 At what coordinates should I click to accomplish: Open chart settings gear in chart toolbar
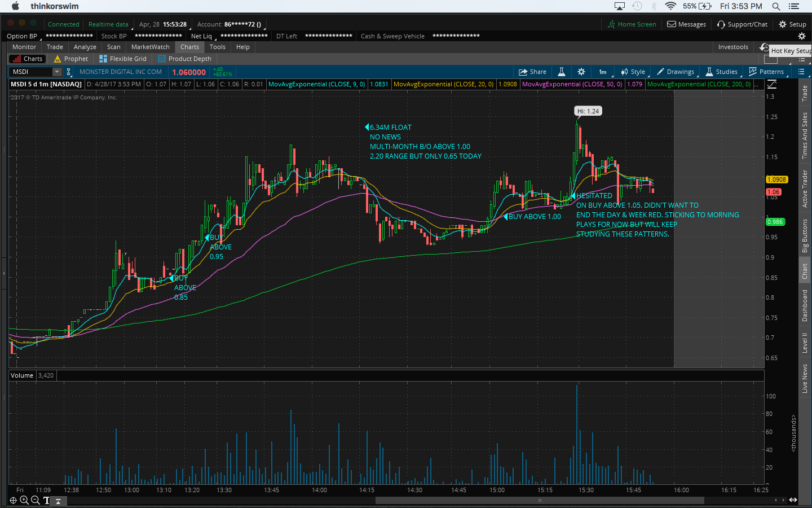pos(581,72)
